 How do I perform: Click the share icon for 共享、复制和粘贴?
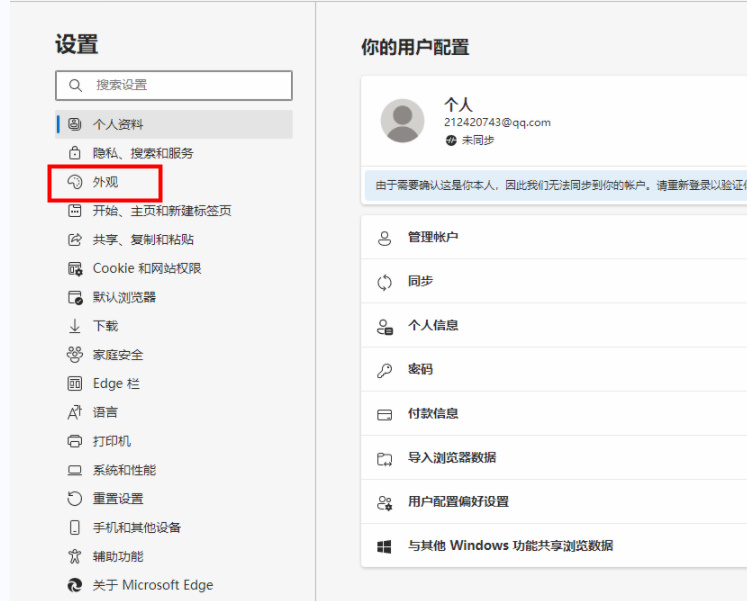coord(74,240)
